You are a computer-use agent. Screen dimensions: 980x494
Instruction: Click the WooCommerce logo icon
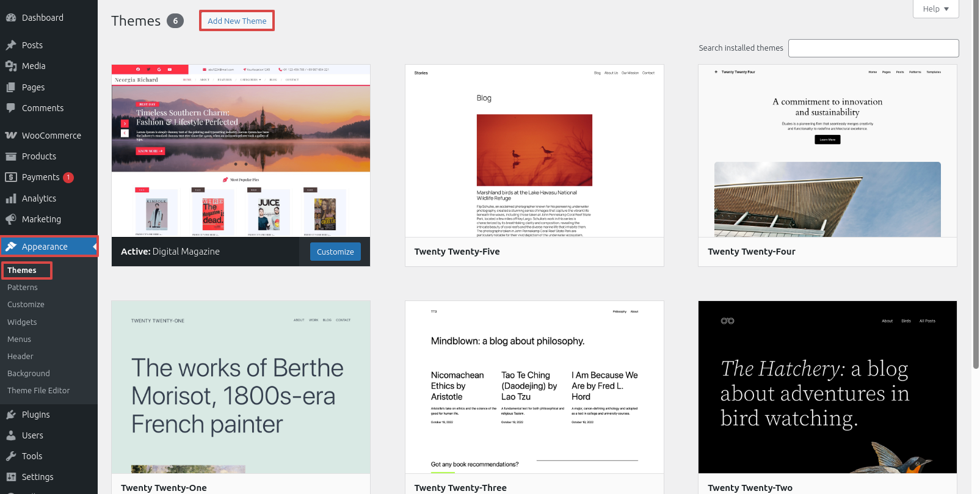[10, 136]
